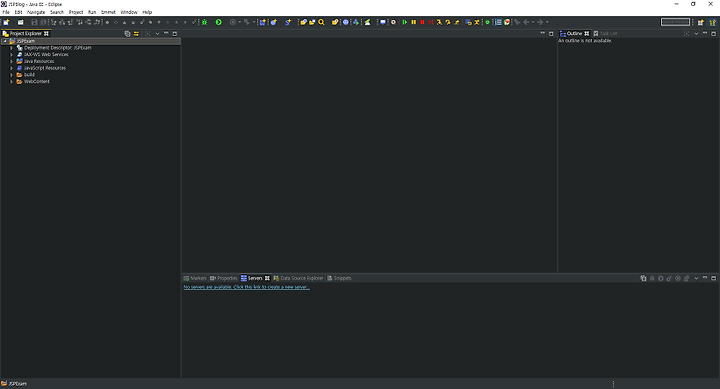Image resolution: width=720 pixels, height=389 pixels.
Task: Select the Java EE perspective icon
Action: click(713, 22)
